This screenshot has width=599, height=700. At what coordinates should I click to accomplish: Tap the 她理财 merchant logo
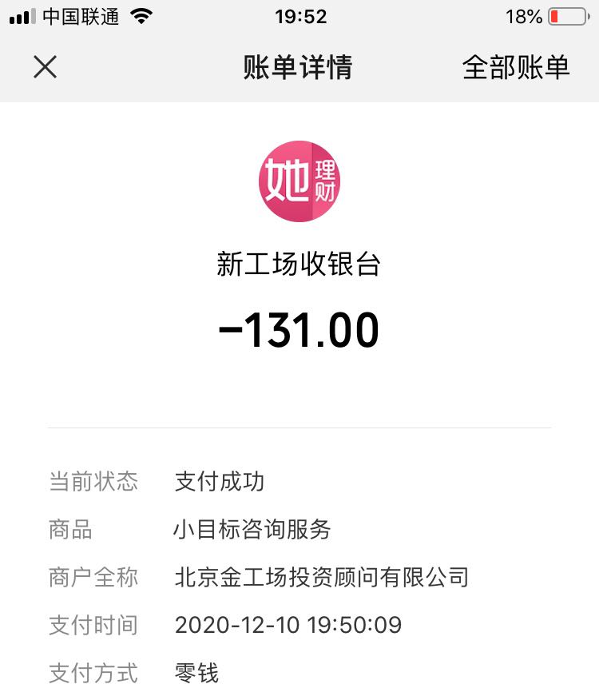click(299, 181)
